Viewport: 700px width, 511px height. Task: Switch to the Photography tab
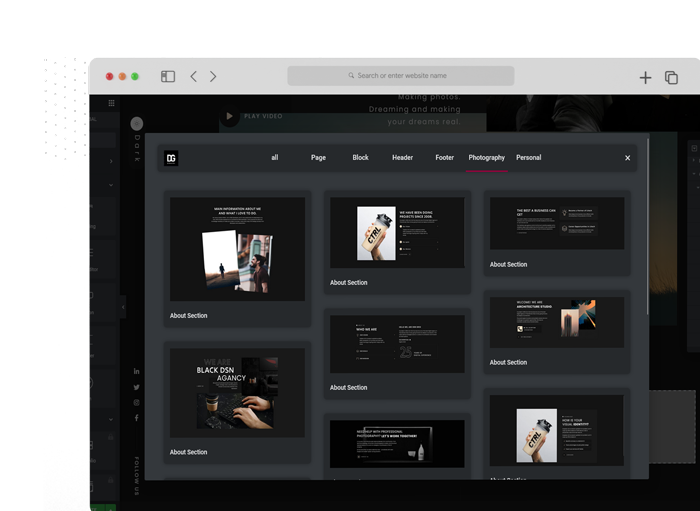[486, 158]
